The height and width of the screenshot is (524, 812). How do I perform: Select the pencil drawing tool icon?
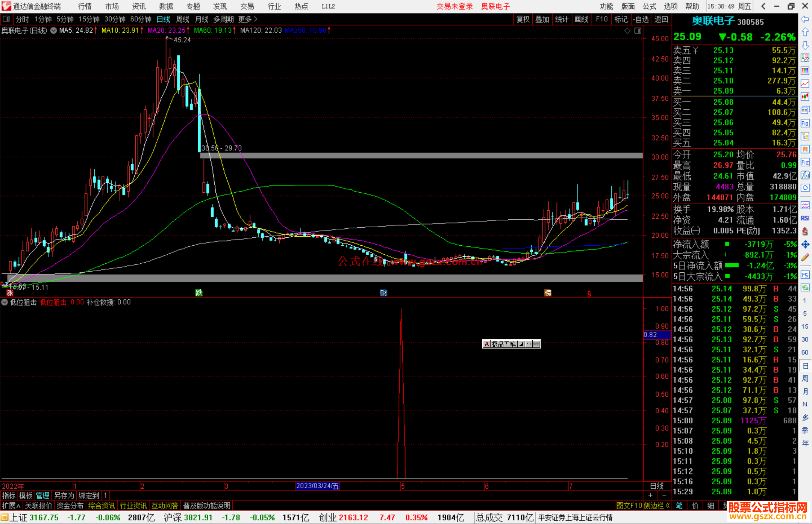pos(805,257)
